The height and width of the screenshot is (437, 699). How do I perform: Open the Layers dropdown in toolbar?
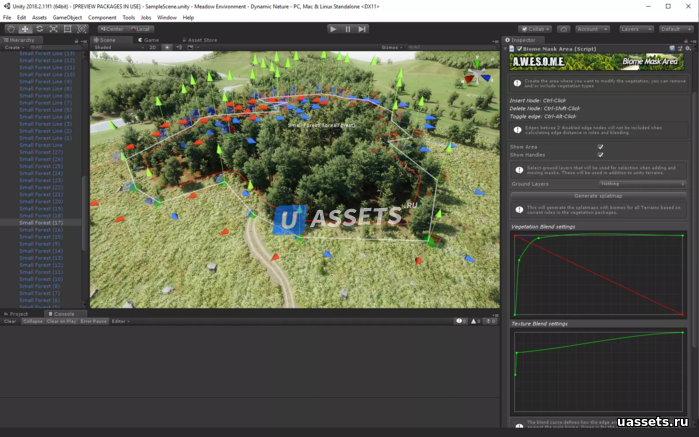tap(635, 29)
